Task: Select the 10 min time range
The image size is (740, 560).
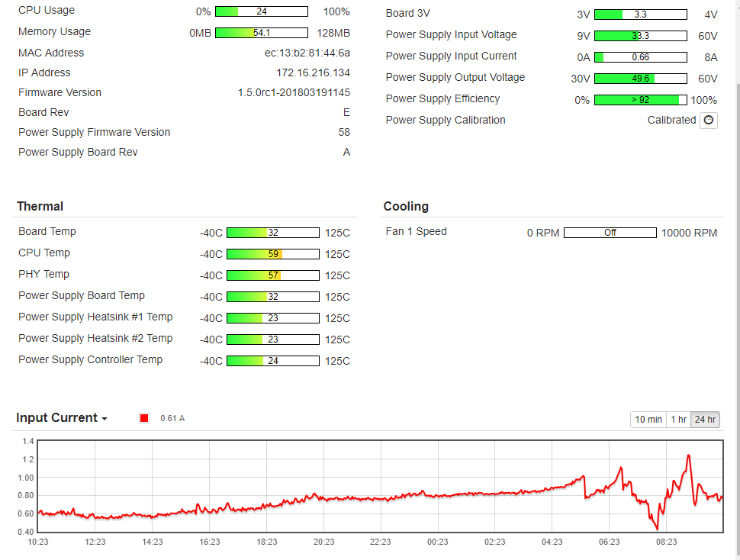Action: coord(648,420)
